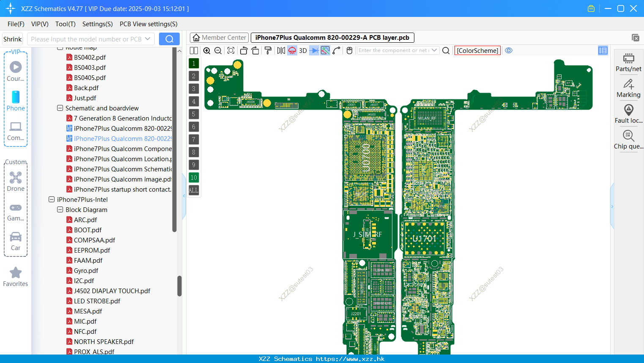
Task: Open the component search dropdown arrow
Action: (x=434, y=50)
